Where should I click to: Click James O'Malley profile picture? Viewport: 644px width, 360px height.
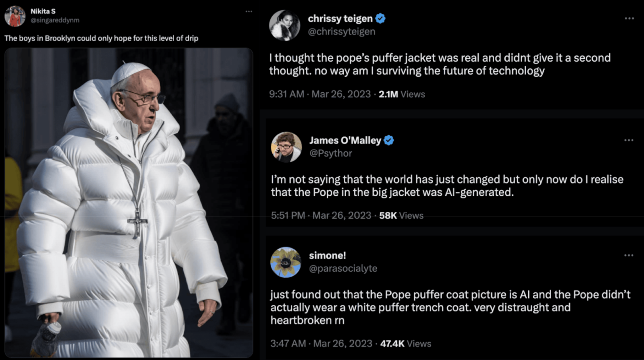click(286, 147)
